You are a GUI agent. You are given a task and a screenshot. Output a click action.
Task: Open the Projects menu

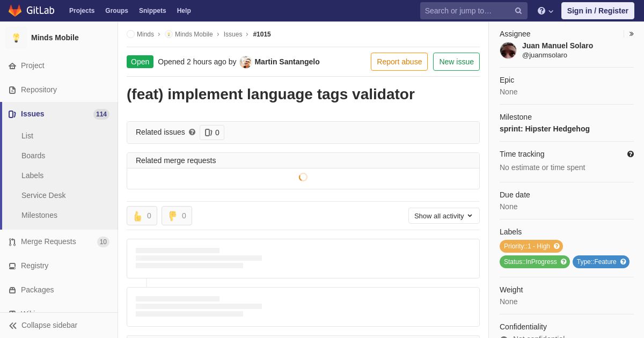pyautogui.click(x=82, y=11)
